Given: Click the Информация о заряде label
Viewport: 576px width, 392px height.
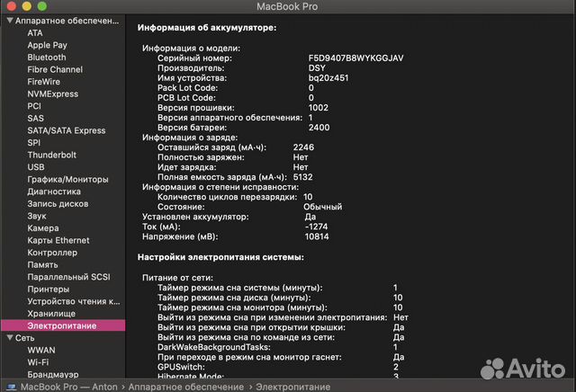Looking at the screenshot, I should click(190, 138).
